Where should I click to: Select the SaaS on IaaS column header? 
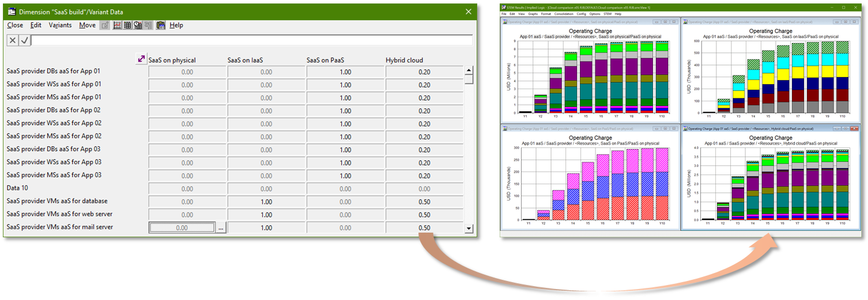pos(247,60)
